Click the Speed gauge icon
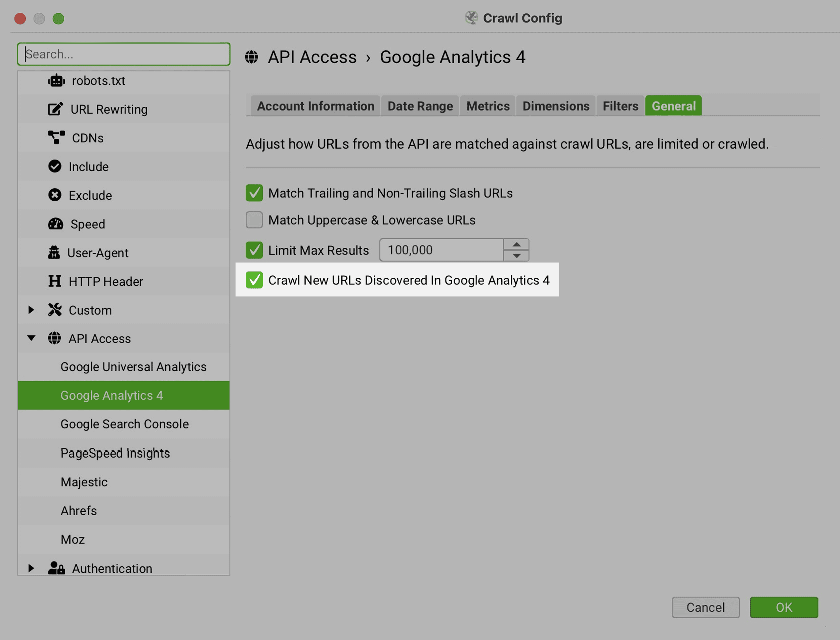 55,224
